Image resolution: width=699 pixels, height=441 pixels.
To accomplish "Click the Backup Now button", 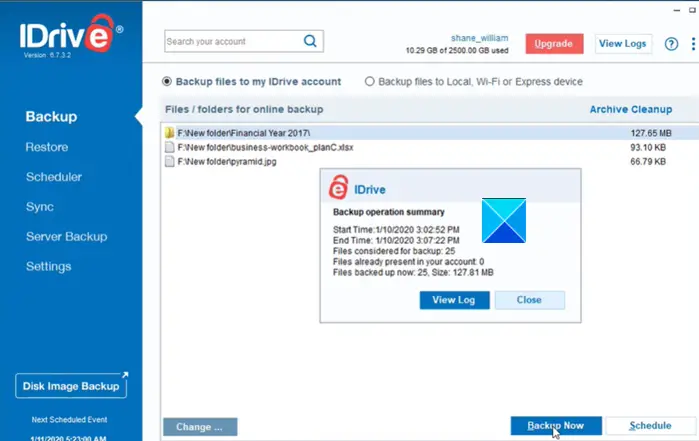I will click(556, 426).
